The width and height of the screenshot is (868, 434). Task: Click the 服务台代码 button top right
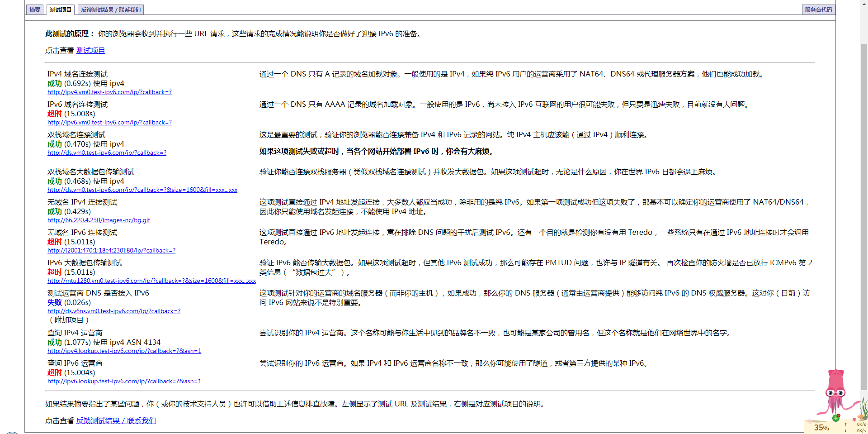(x=818, y=9)
